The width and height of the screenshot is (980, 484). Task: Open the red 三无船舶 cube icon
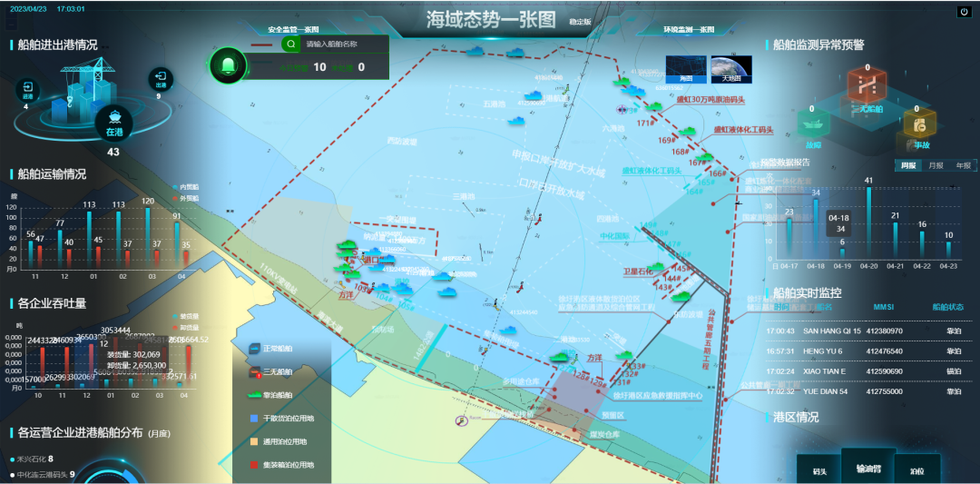pos(867,88)
